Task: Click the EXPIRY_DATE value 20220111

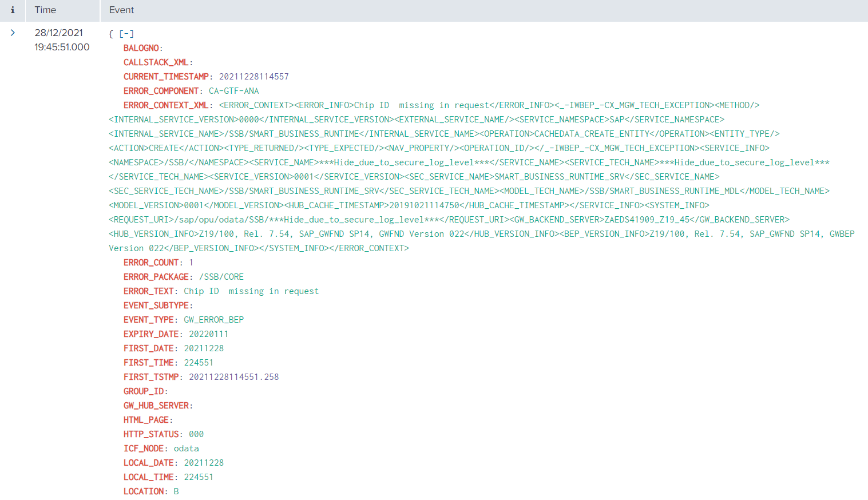Action: coord(208,334)
